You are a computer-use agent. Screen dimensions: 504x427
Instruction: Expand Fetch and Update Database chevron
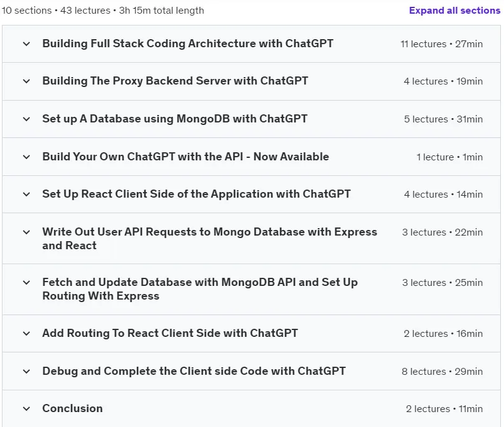[x=27, y=283]
